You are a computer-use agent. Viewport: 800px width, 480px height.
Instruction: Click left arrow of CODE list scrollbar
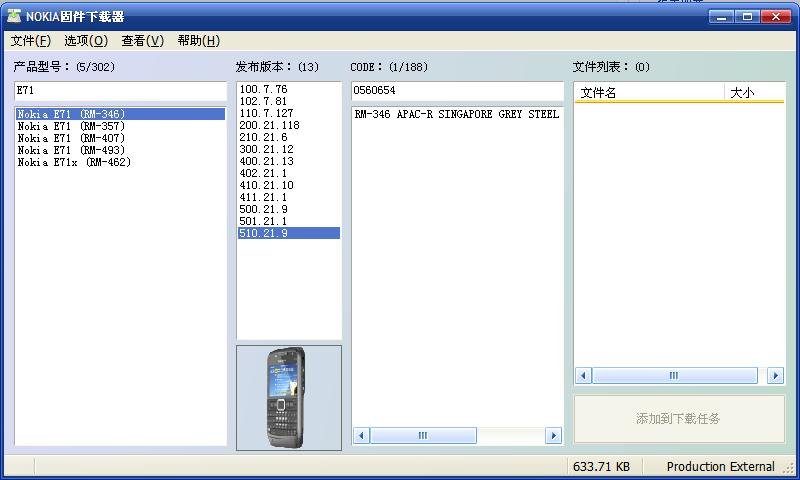(361, 436)
